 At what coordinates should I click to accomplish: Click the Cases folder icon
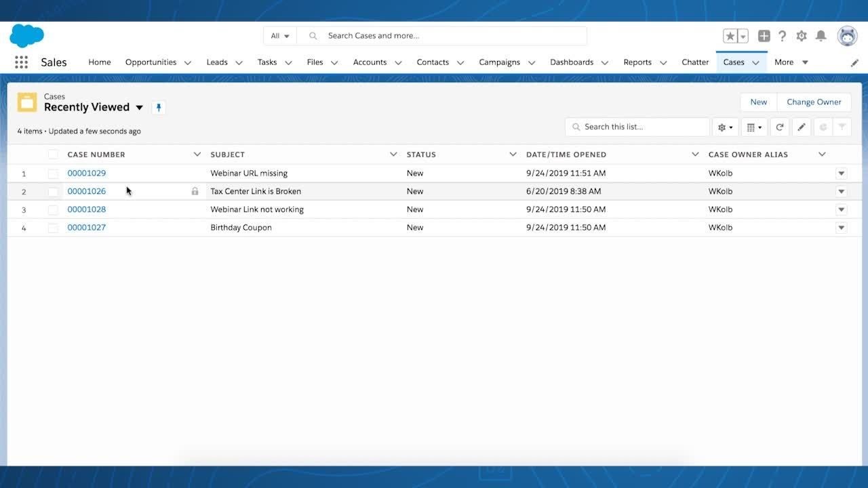[x=27, y=102]
